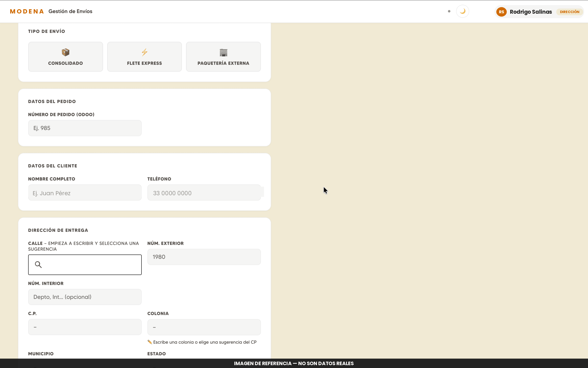Toggle dark mode with the moon icon
Screen dimensions: 588x368
(x=462, y=11)
